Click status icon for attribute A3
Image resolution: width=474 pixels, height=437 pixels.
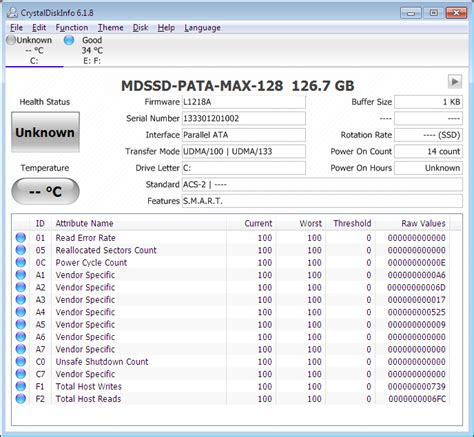(21, 299)
